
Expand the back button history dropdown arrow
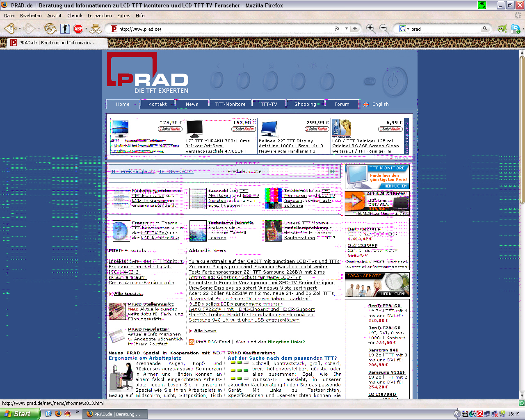click(x=19, y=29)
